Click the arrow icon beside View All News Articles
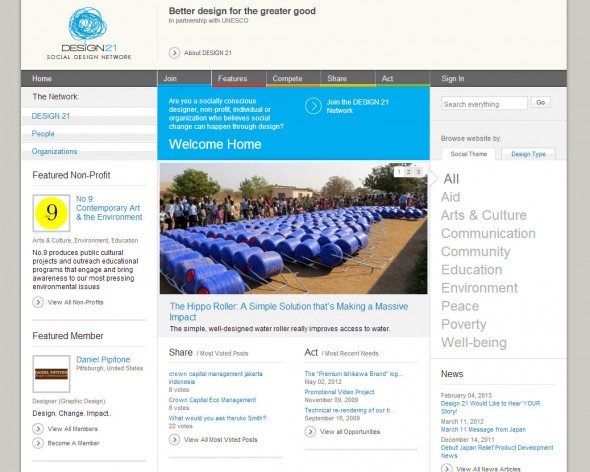The width and height of the screenshot is (590, 472). coord(447,469)
